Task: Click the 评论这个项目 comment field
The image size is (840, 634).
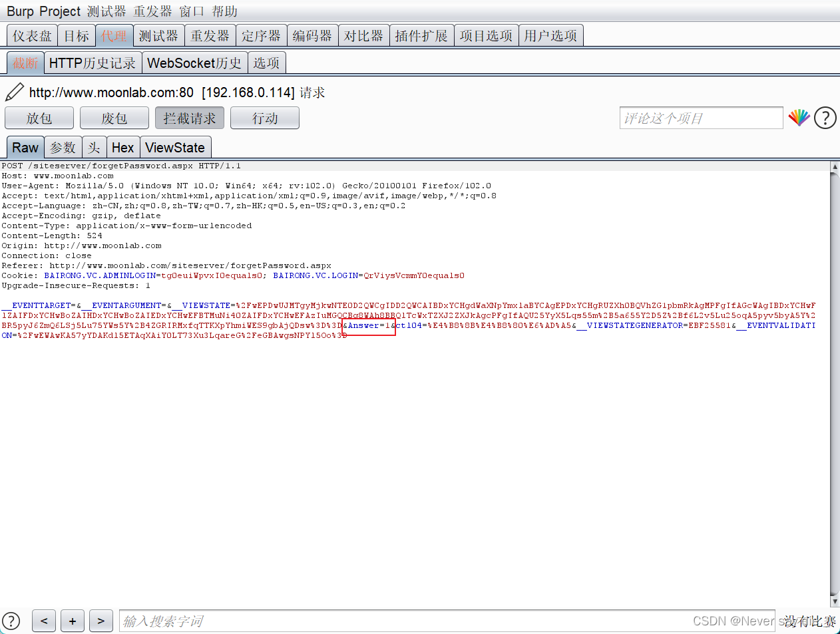Action: 702,118
